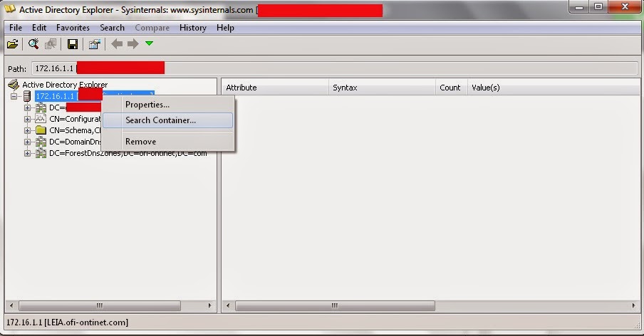Click the forward arrow toolbar icon
Image resolution: width=644 pixels, height=336 pixels.
[133, 44]
